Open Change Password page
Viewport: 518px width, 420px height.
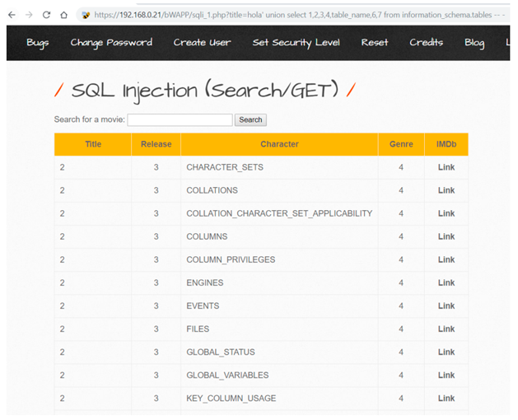111,43
